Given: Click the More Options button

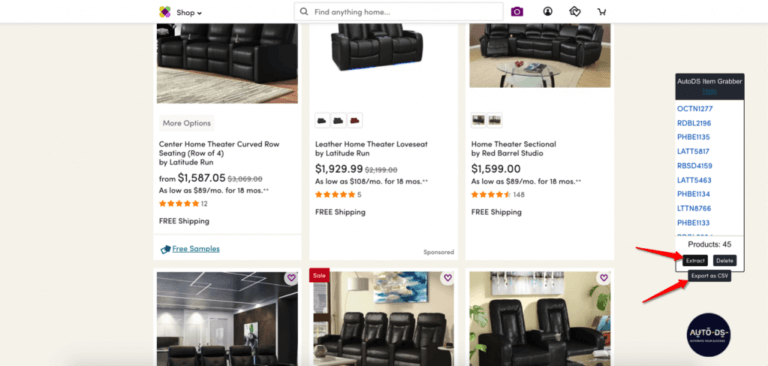Looking at the screenshot, I should (187, 123).
